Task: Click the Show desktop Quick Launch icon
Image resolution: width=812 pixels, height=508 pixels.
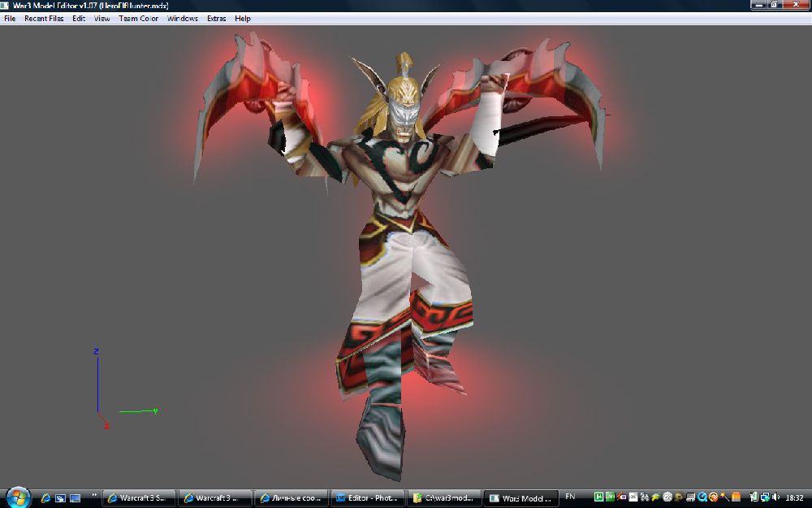Action: (x=75, y=498)
